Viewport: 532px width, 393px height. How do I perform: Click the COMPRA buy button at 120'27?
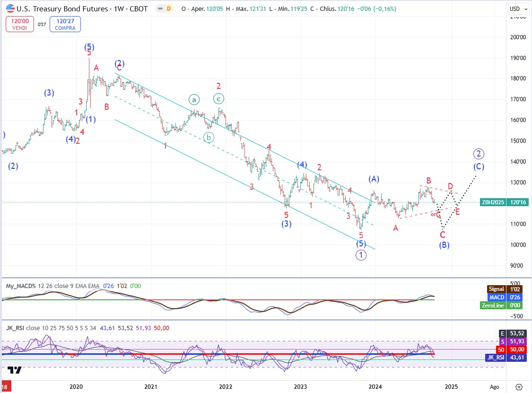[x=65, y=24]
